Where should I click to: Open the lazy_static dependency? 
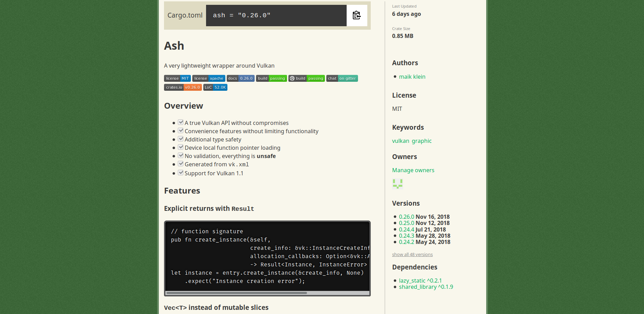click(420, 281)
